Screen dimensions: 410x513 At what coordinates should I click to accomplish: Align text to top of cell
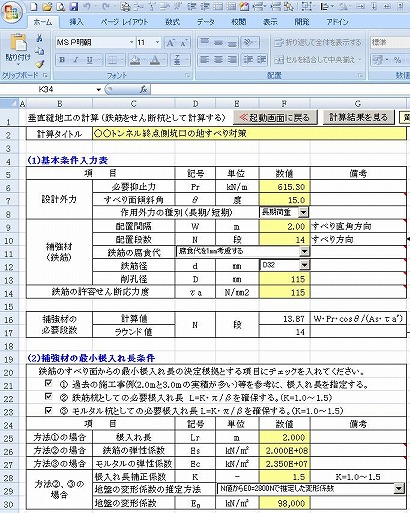[204, 42]
